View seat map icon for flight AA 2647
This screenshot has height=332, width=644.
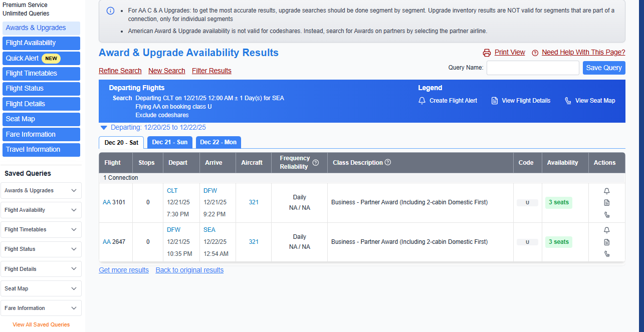pyautogui.click(x=606, y=254)
